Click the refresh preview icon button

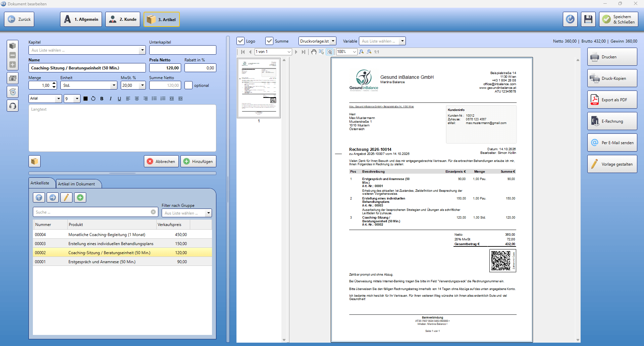coord(570,19)
